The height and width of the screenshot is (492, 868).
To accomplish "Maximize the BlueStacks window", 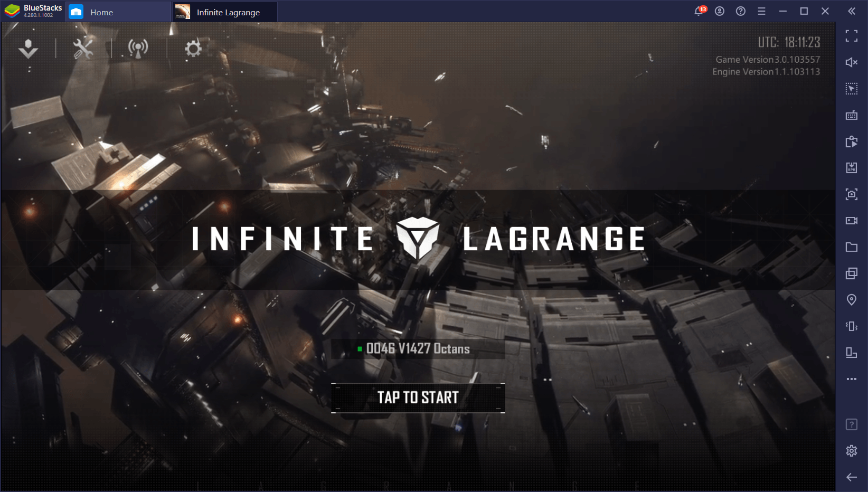I will pos(804,11).
